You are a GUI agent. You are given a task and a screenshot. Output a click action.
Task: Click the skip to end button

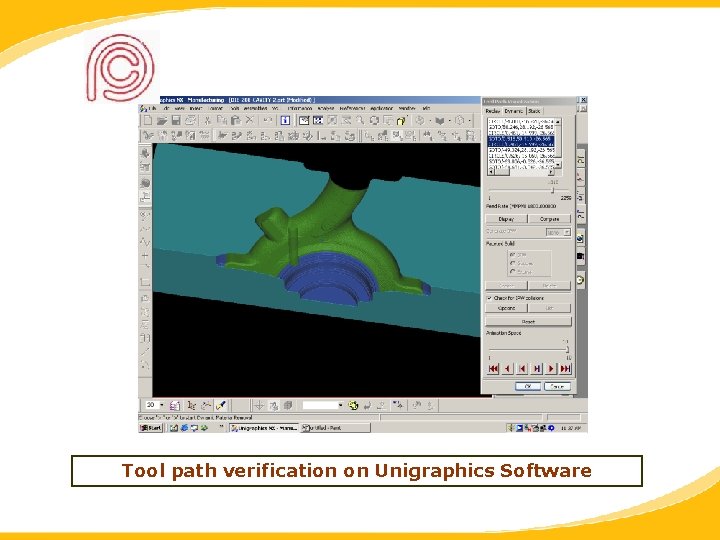pyautogui.click(x=565, y=368)
